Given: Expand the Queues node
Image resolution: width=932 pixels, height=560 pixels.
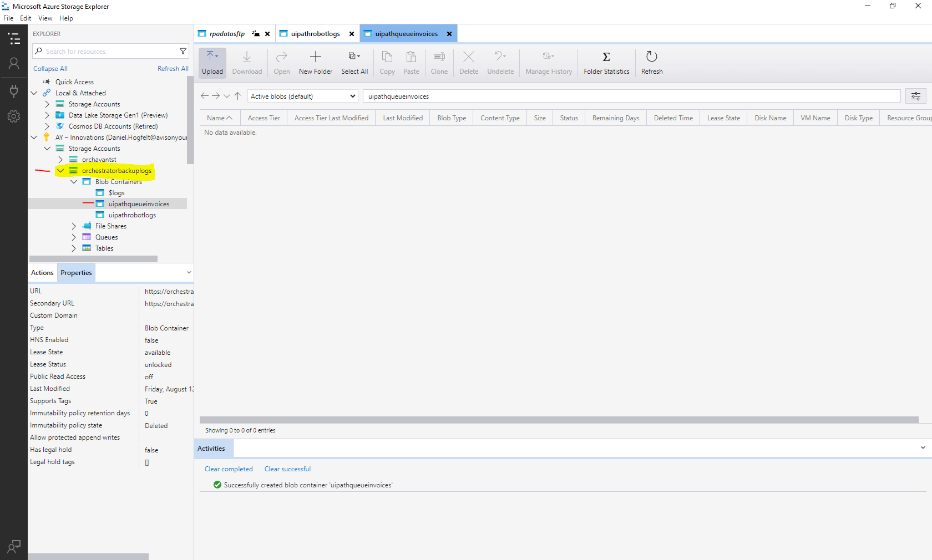Looking at the screenshot, I should 74,237.
